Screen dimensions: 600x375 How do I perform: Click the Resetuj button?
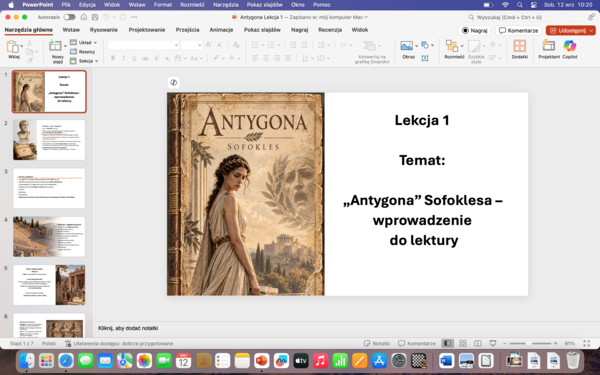click(x=83, y=52)
